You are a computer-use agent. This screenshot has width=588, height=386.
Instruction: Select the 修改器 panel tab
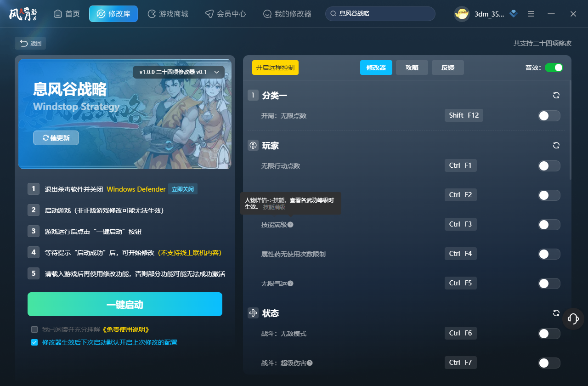tap(376, 68)
